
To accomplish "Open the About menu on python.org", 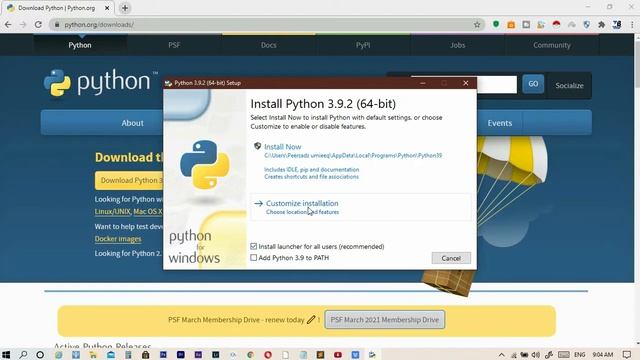I will [x=132, y=123].
